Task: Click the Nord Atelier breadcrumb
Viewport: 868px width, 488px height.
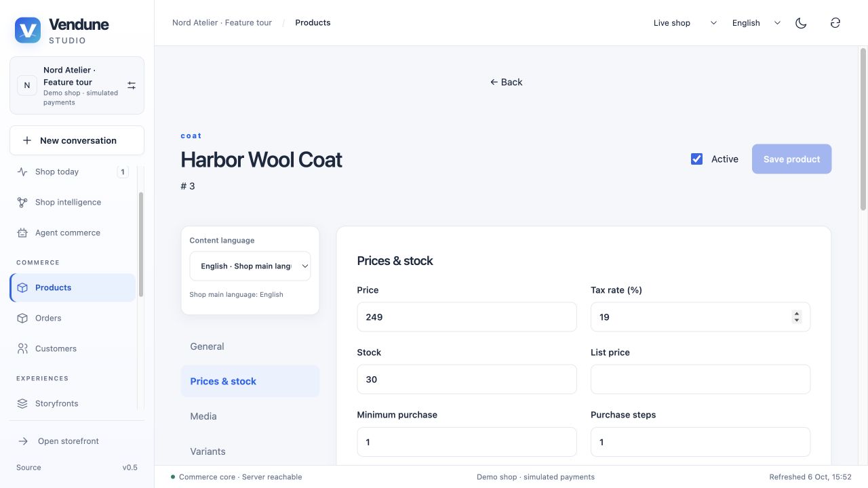Action: pos(222,22)
